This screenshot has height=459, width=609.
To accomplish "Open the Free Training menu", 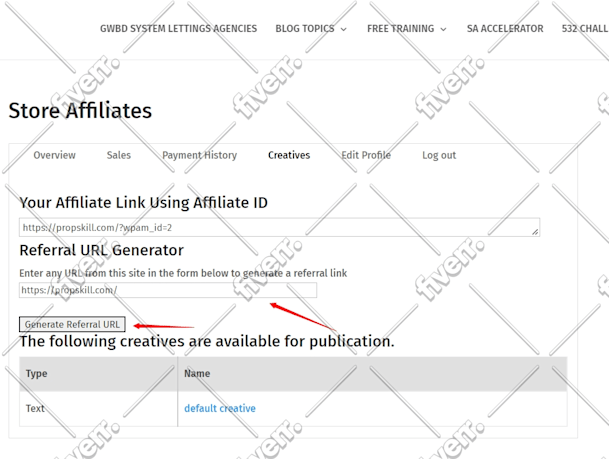I will point(400,29).
